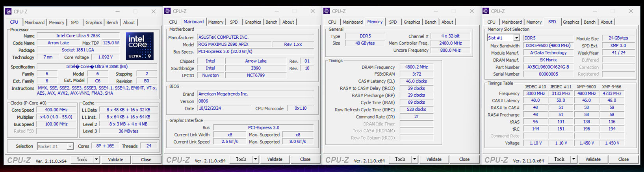This screenshot has width=644, height=172.
Task: Click Validate button in Memory window
Action: [434, 159]
